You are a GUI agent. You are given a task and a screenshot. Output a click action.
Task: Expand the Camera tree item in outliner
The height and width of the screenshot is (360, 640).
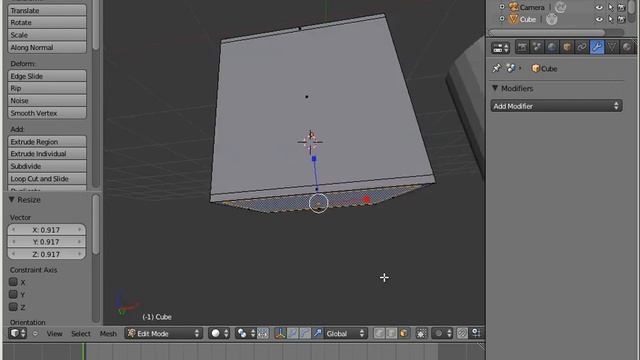point(502,7)
